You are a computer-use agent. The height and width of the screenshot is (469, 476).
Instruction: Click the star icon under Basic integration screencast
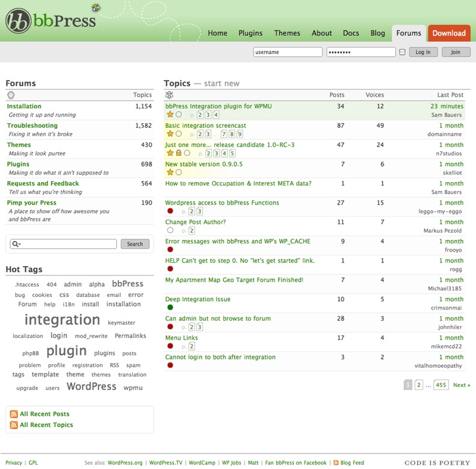coord(170,134)
